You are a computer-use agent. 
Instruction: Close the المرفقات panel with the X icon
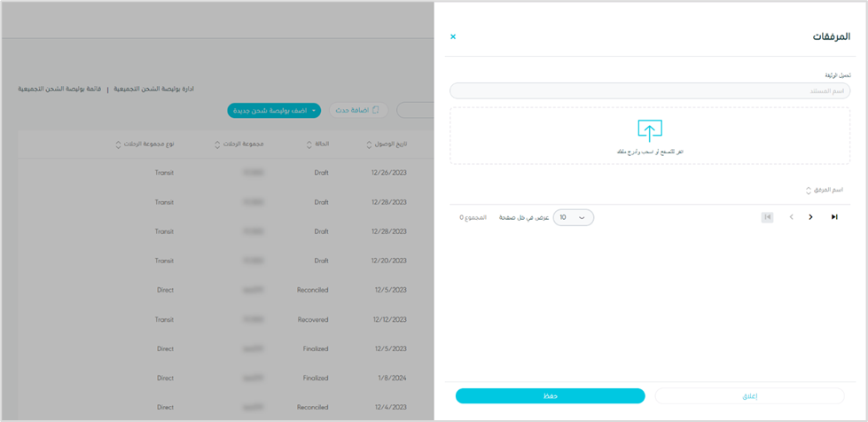coord(453,36)
